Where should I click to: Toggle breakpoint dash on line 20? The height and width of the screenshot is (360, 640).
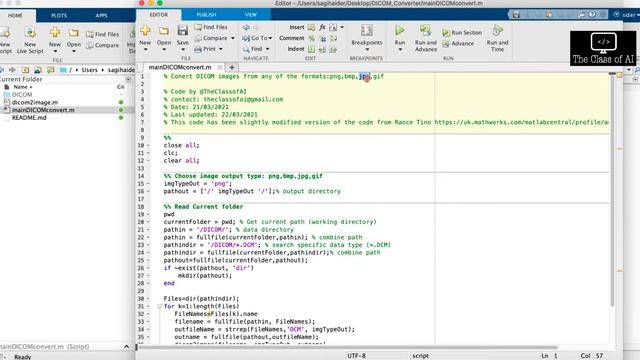(x=148, y=222)
